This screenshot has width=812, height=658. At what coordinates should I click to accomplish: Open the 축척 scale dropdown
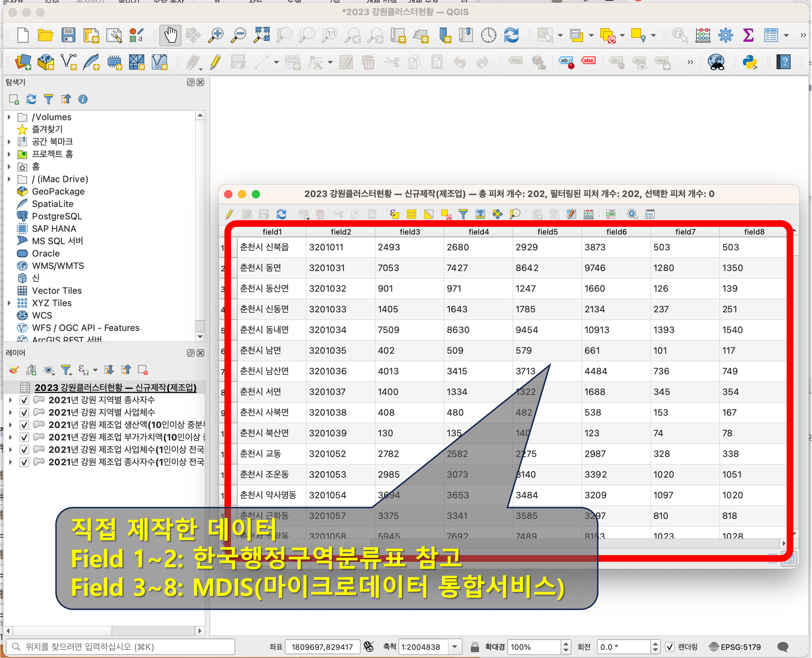454,647
